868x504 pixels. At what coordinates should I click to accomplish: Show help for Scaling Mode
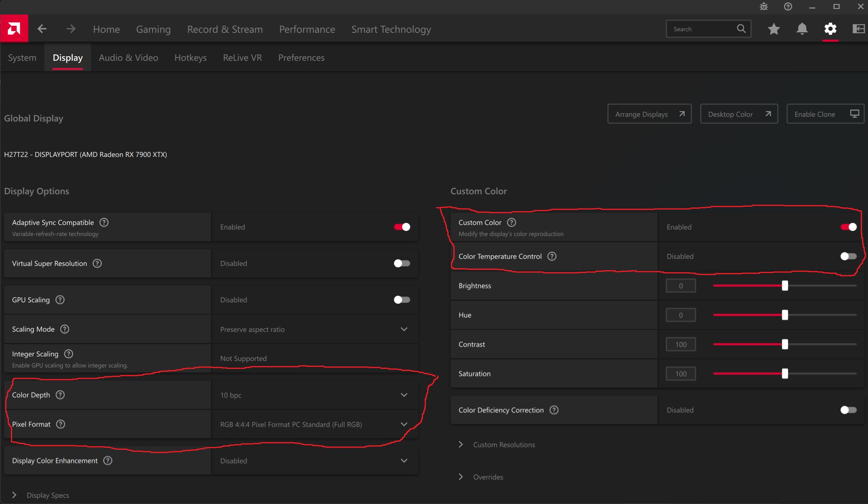(x=65, y=329)
